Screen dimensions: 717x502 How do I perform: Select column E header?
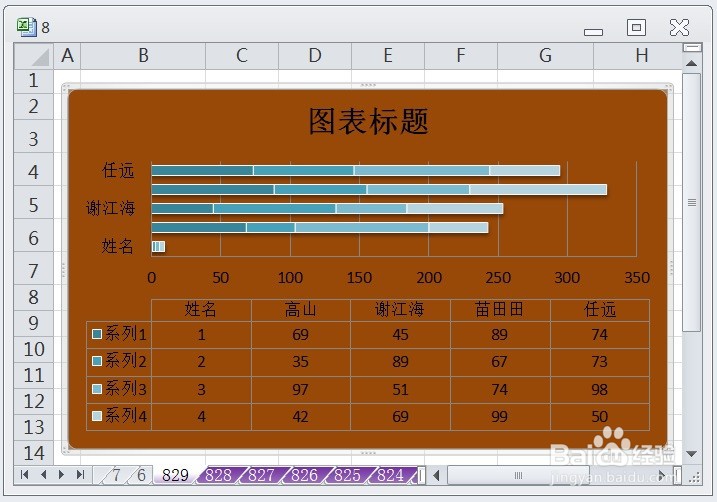click(x=388, y=56)
